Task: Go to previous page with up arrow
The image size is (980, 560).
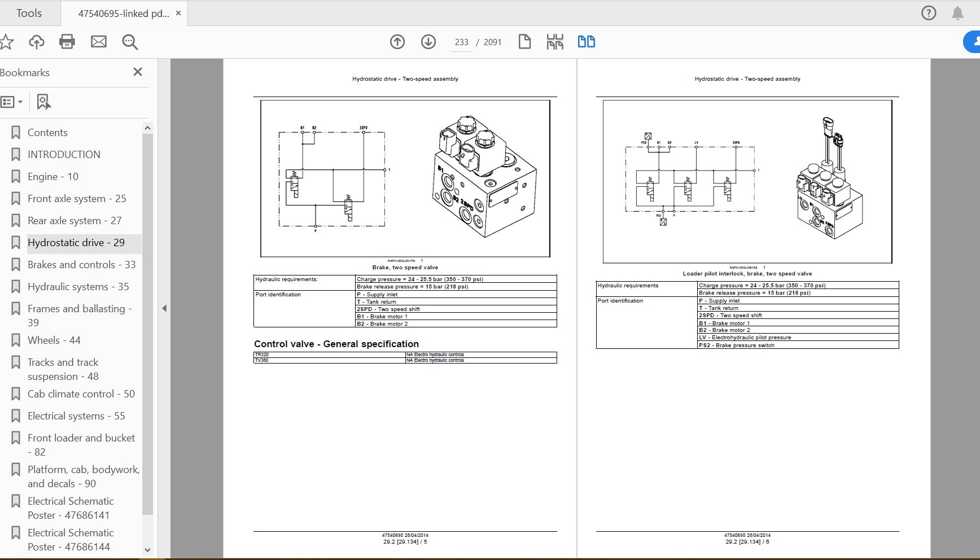Action: 397,42
